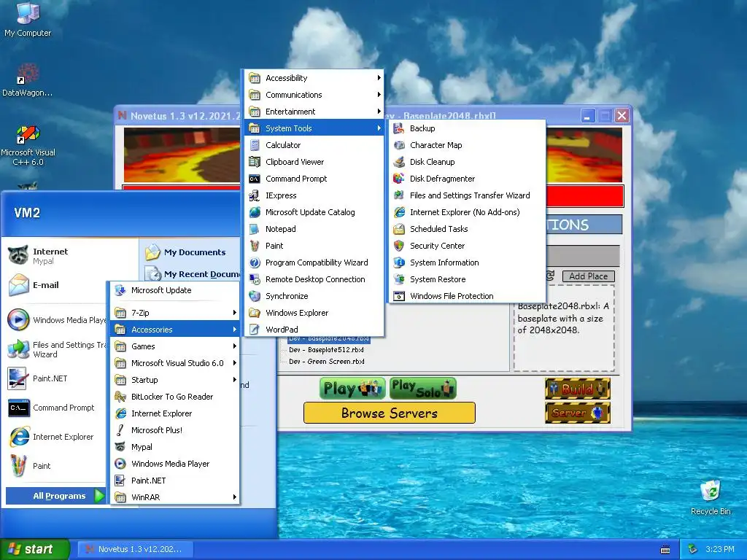This screenshot has height=560, width=747.
Task: Expand the Accessories program folder
Action: [175, 330]
